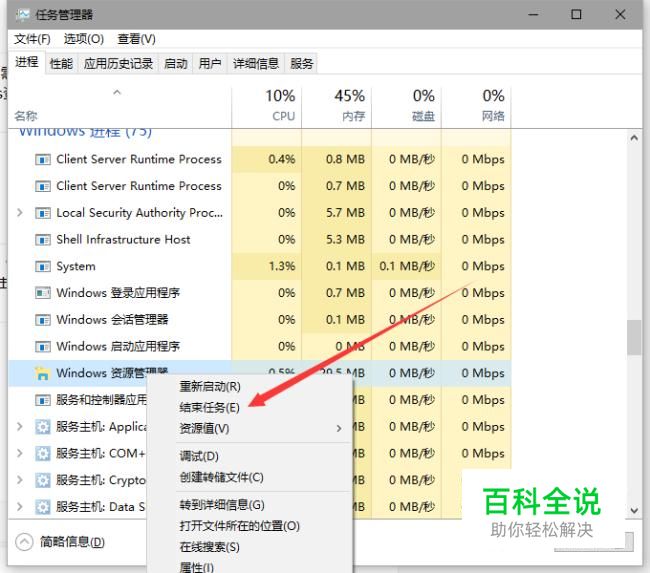Click the 5.7 MB memory value
This screenshot has width=650, height=573.
click(x=345, y=213)
